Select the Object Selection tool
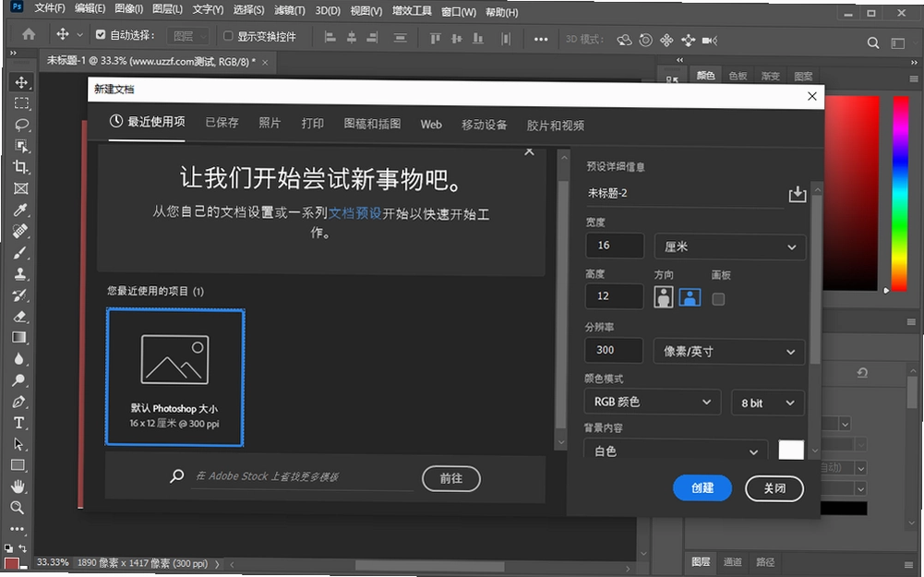This screenshot has width=924, height=577. tap(21, 146)
